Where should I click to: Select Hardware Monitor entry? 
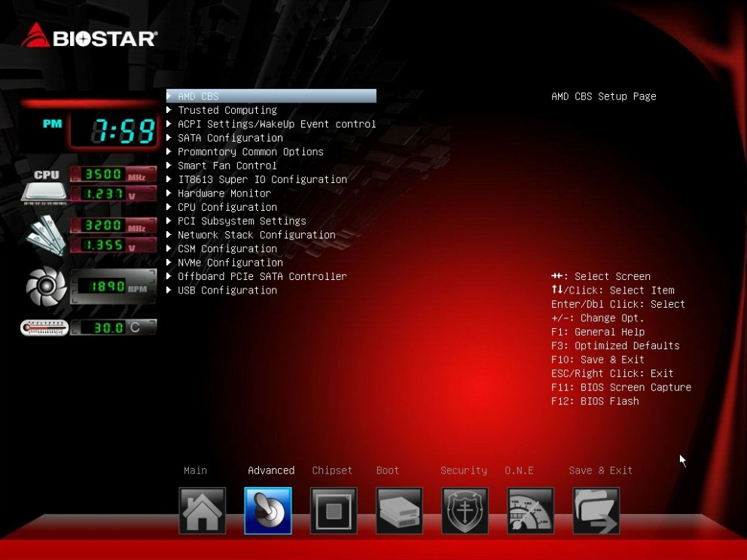point(224,193)
